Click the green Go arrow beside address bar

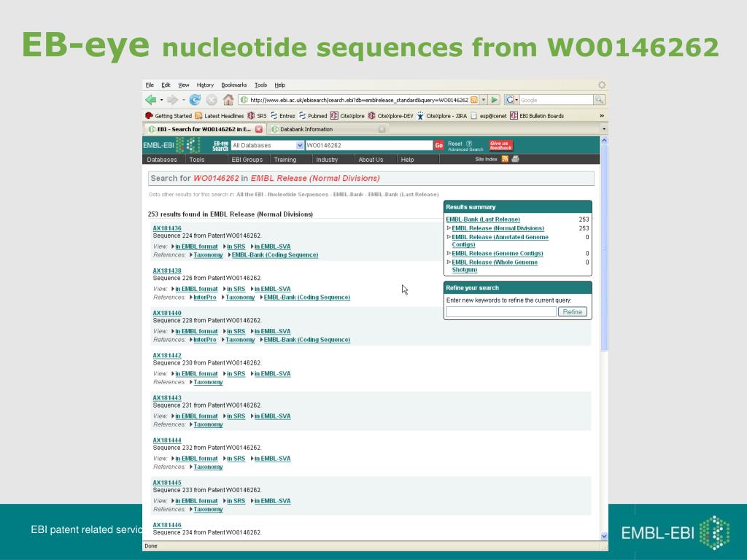point(495,100)
